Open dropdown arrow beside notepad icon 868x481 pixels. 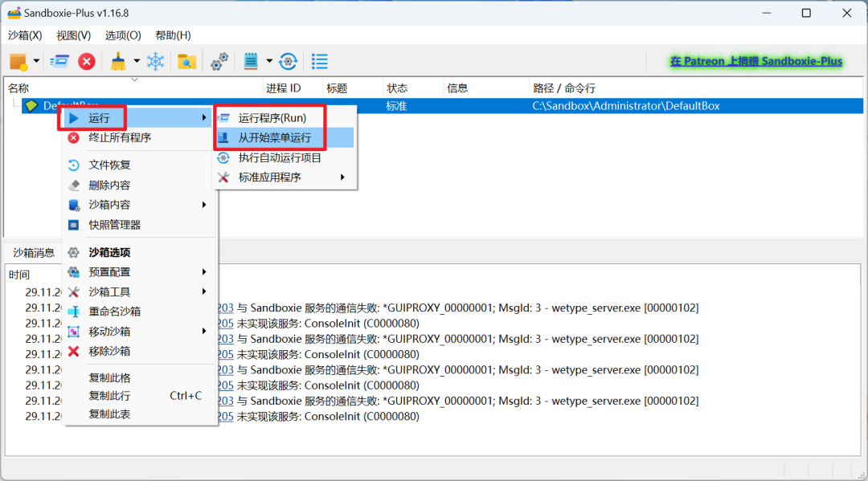point(269,61)
